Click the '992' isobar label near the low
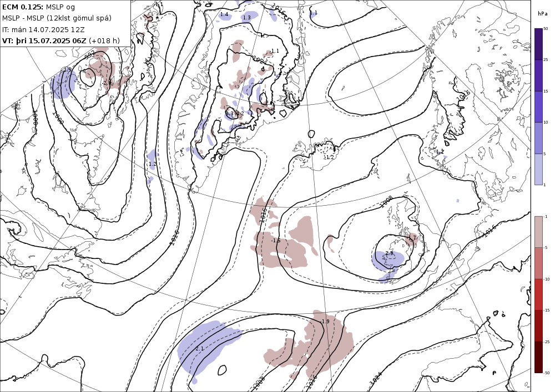The width and height of the screenshot is (555, 392). tap(89, 55)
